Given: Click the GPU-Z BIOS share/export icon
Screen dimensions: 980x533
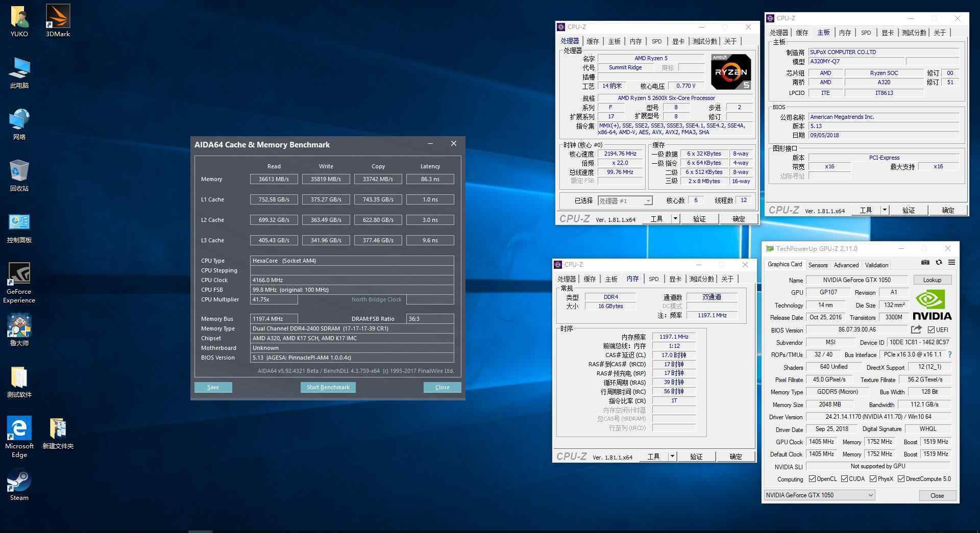Looking at the screenshot, I should pyautogui.click(x=916, y=329).
